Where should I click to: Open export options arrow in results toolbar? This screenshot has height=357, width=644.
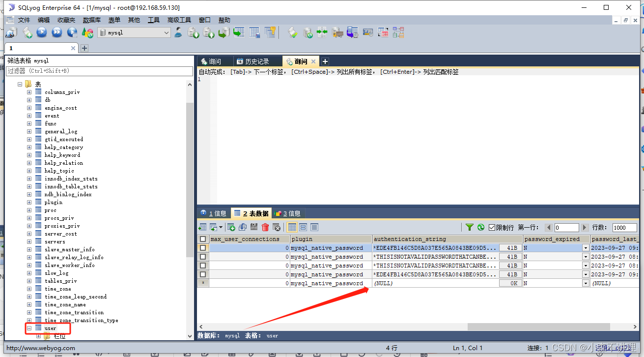pos(220,227)
